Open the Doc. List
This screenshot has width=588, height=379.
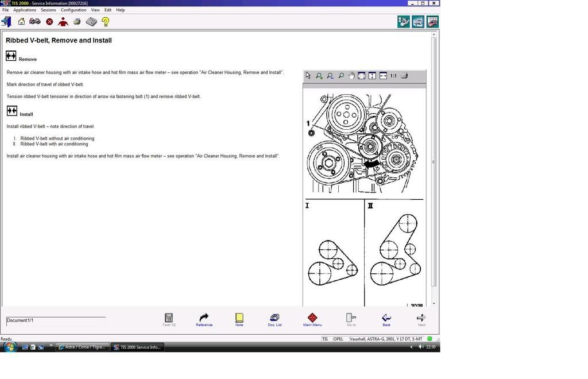point(274,320)
